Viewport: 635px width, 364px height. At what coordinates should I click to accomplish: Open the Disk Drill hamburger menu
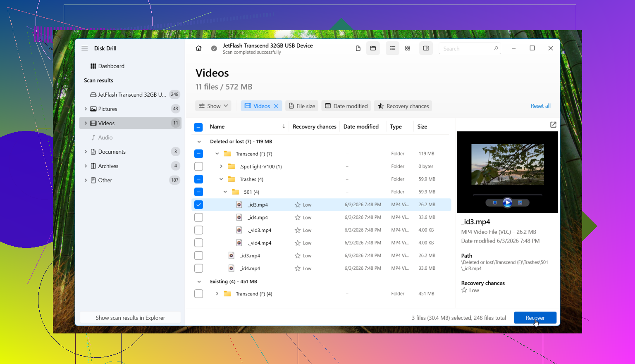85,48
